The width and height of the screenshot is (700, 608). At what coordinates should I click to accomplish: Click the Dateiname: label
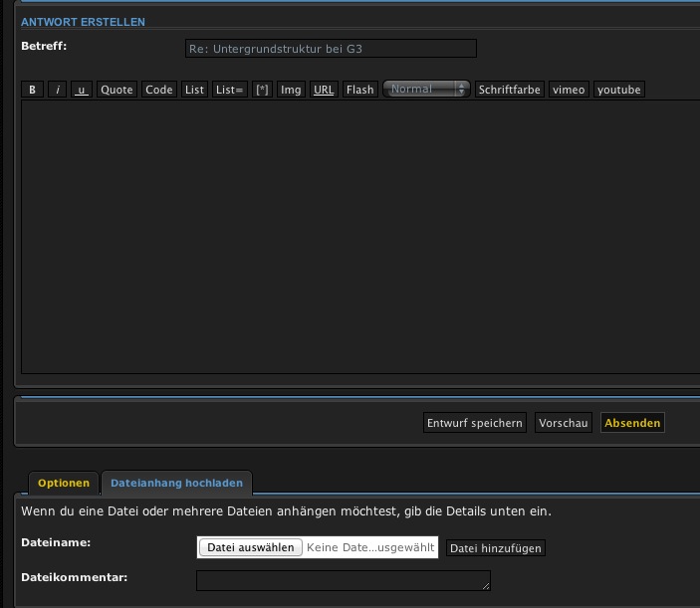56,542
